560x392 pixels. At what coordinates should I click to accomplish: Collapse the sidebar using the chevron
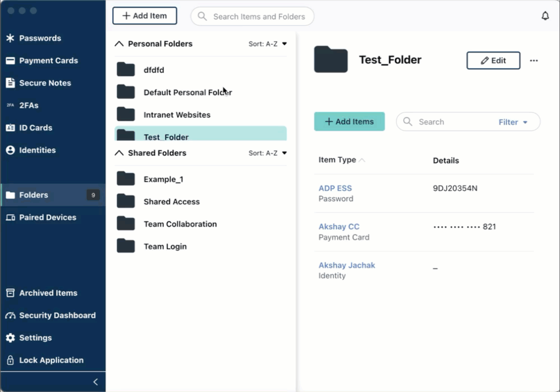point(95,382)
